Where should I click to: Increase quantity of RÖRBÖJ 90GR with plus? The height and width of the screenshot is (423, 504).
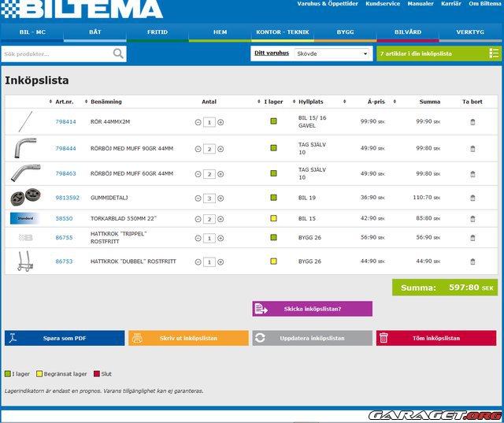pos(220,149)
